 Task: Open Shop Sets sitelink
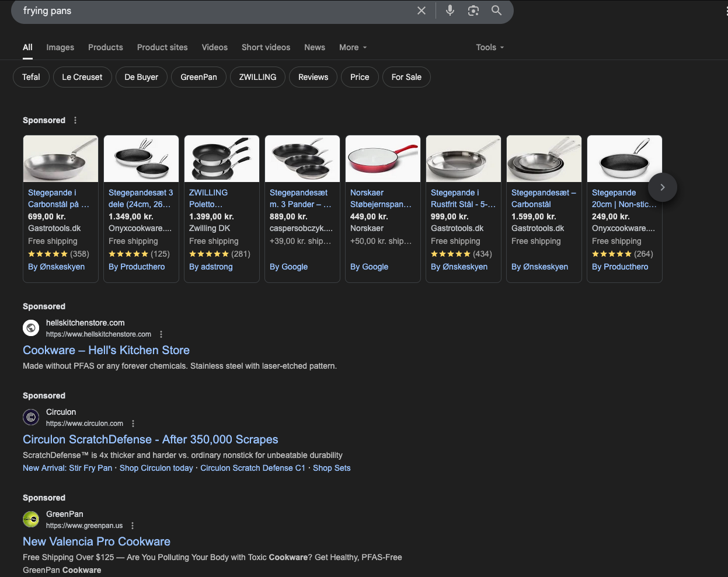pyautogui.click(x=332, y=468)
